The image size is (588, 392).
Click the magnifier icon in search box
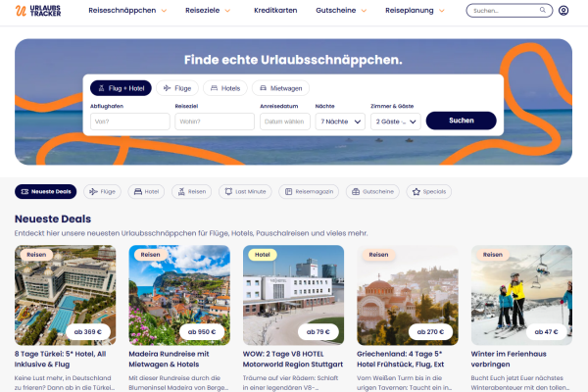tap(542, 10)
